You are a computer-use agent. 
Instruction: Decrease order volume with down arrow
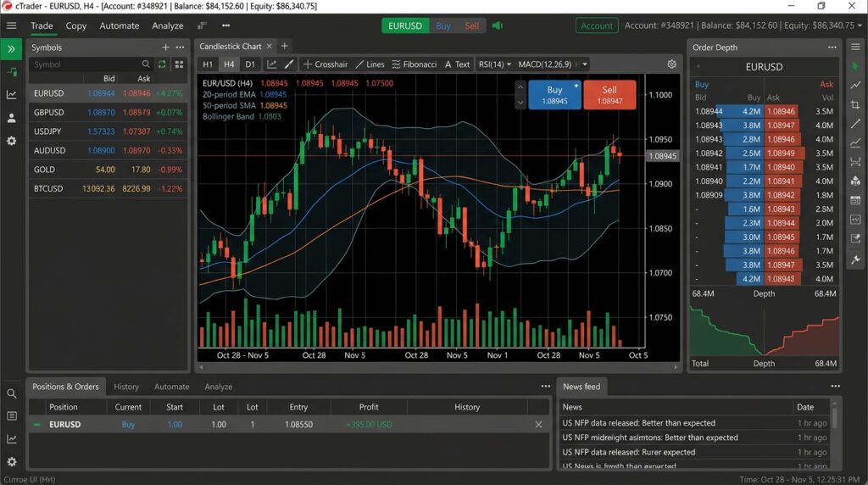pyautogui.click(x=520, y=103)
